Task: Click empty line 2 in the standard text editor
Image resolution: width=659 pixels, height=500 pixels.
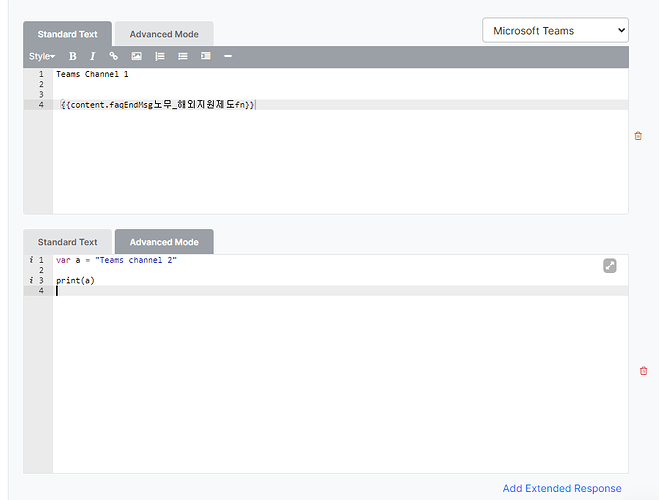Action: [340, 84]
